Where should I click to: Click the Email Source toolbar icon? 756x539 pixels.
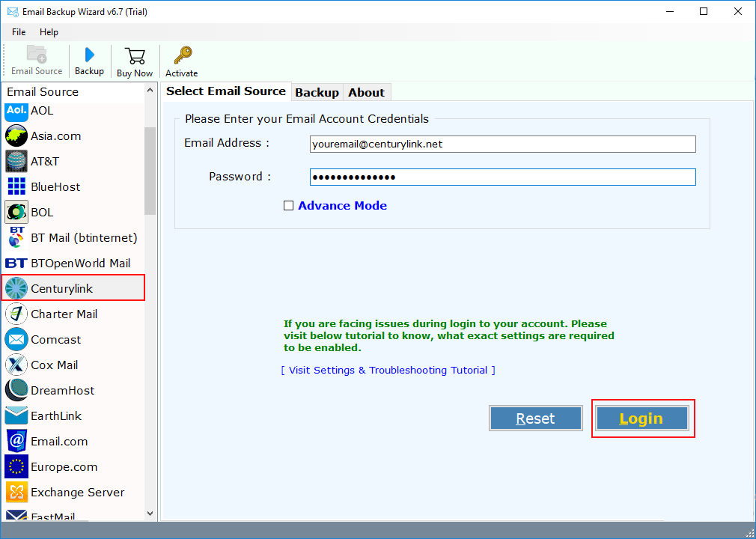pyautogui.click(x=37, y=54)
